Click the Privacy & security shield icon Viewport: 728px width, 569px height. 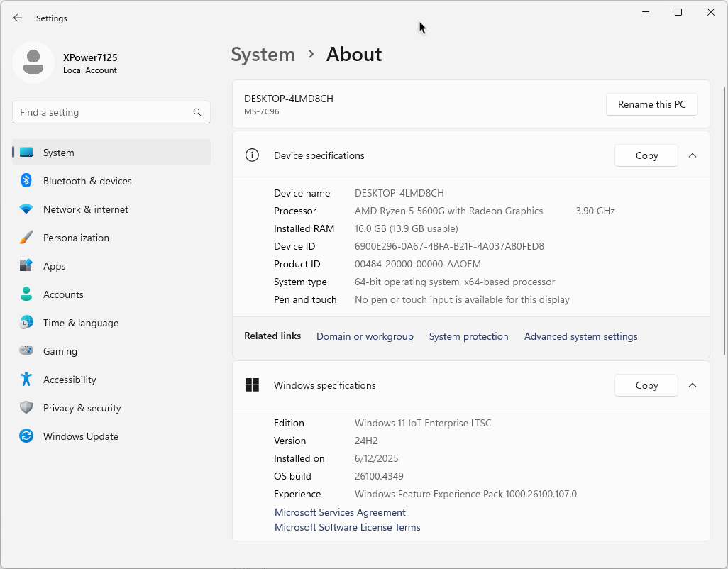pyautogui.click(x=26, y=408)
